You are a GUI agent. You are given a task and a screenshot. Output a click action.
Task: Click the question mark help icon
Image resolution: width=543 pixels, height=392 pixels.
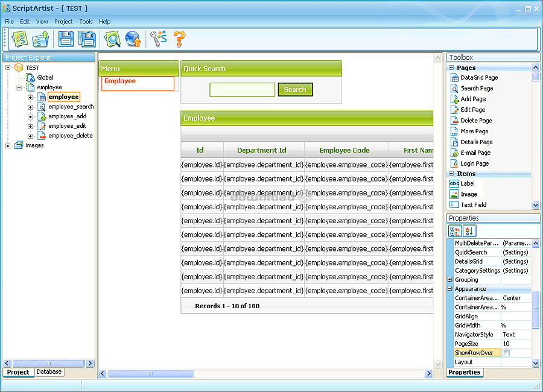[179, 39]
